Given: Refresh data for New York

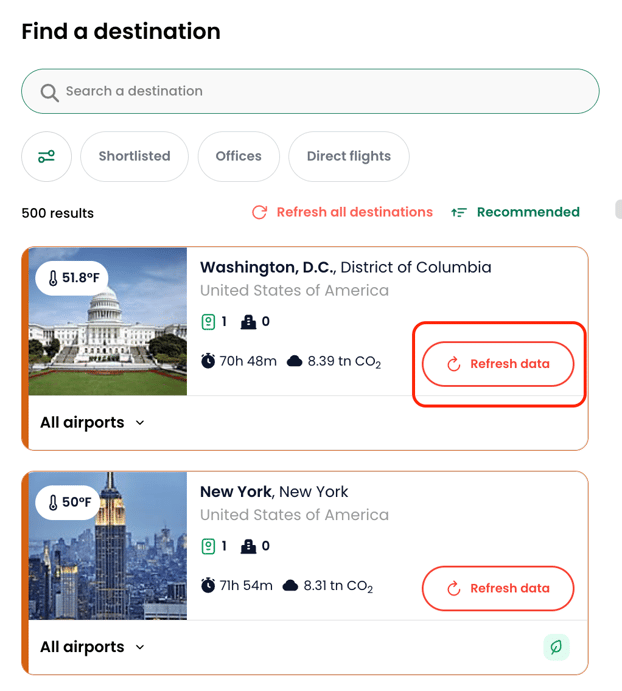Looking at the screenshot, I should coord(498,588).
